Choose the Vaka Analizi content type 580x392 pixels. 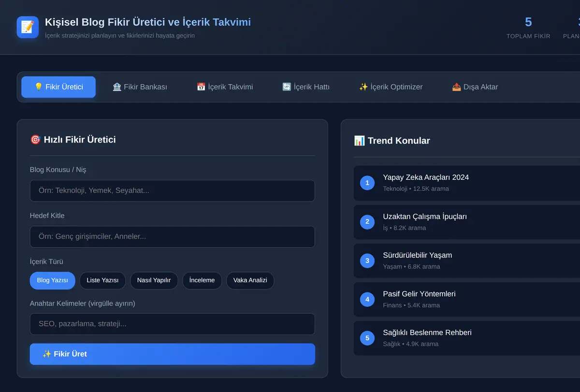pos(250,280)
